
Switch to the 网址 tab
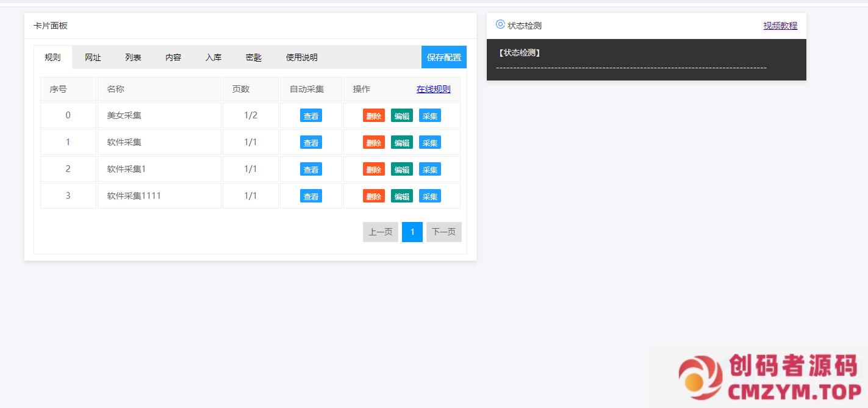(93, 57)
